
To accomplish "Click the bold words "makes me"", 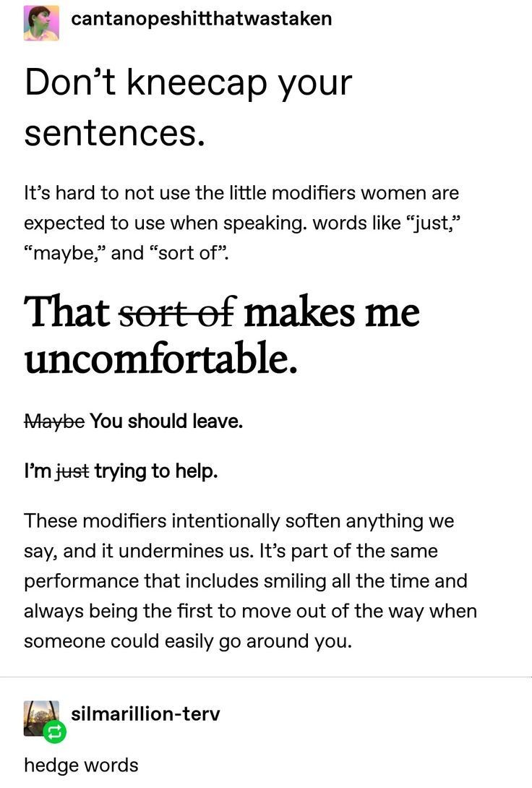I will coord(332,312).
